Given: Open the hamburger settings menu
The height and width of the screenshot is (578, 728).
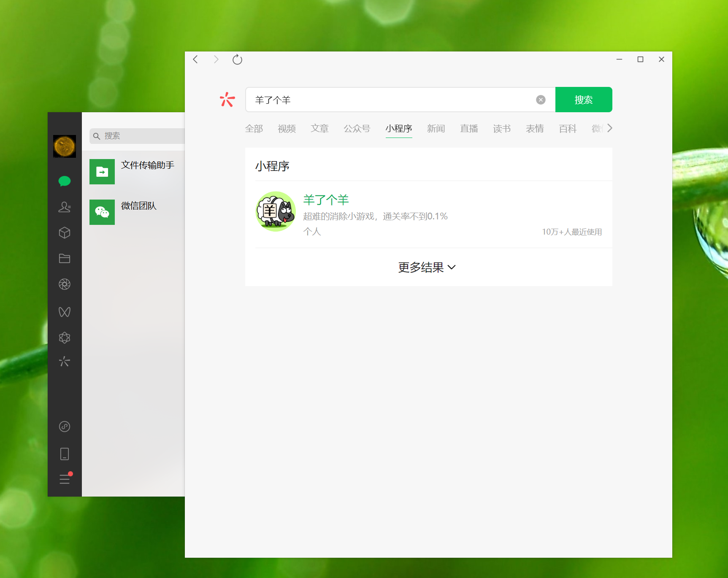Looking at the screenshot, I should point(65,479).
